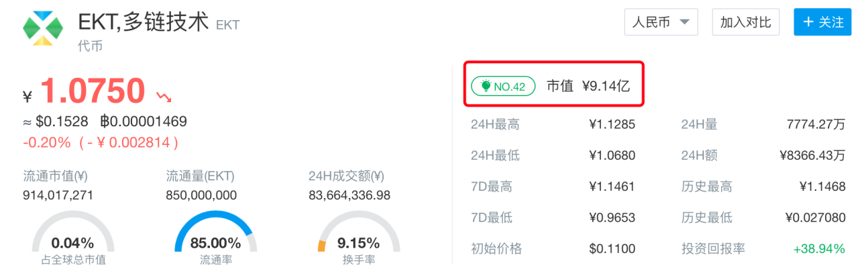
Task: Click the blue 关注 follow button
Action: click(x=822, y=22)
